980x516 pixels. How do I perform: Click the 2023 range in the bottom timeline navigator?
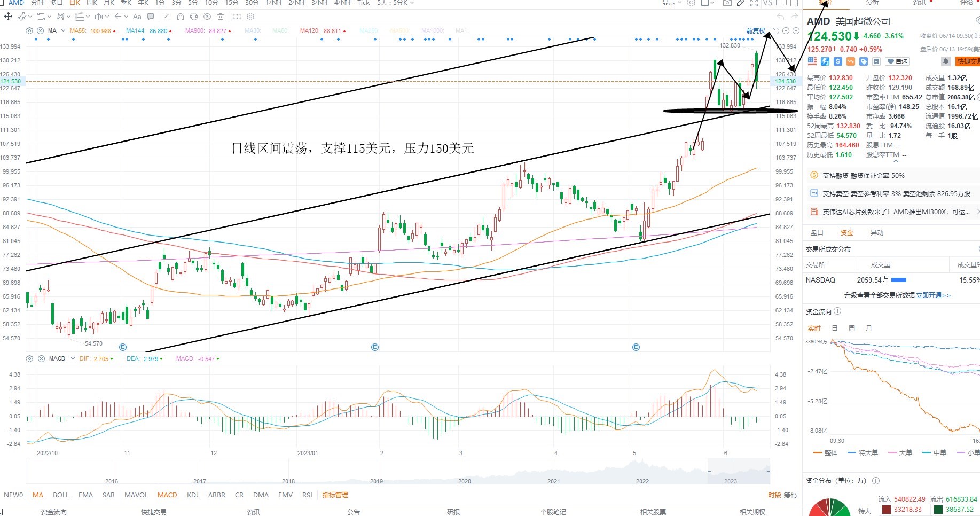coord(730,481)
